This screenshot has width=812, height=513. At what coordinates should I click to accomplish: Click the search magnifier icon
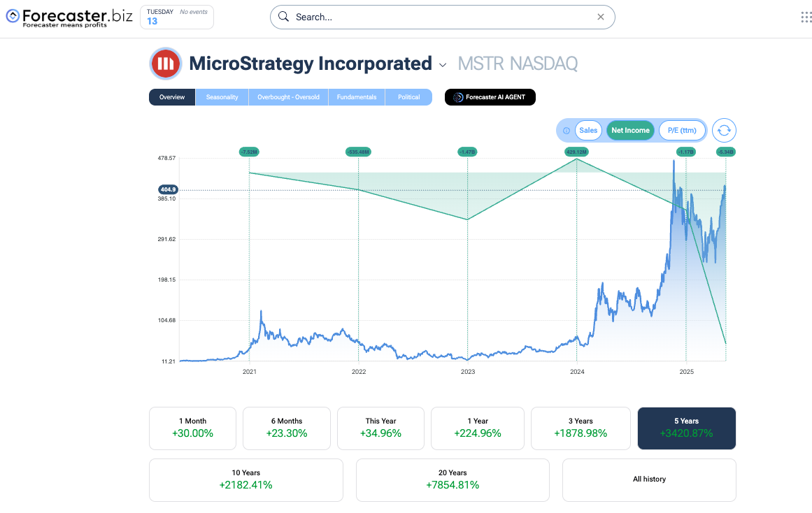(x=283, y=17)
